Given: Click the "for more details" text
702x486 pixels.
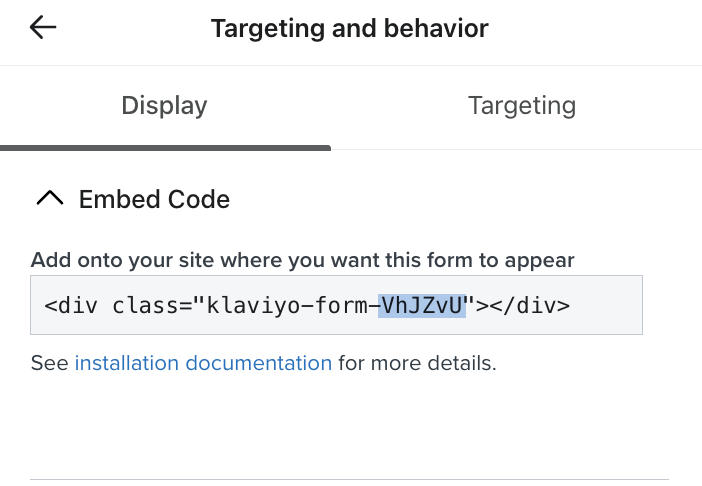Looking at the screenshot, I should point(416,363).
